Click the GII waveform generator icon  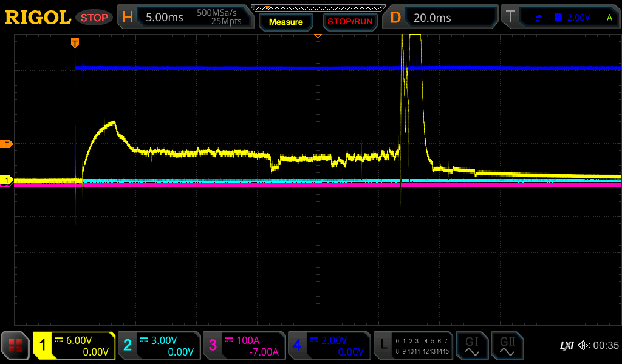[x=507, y=346]
